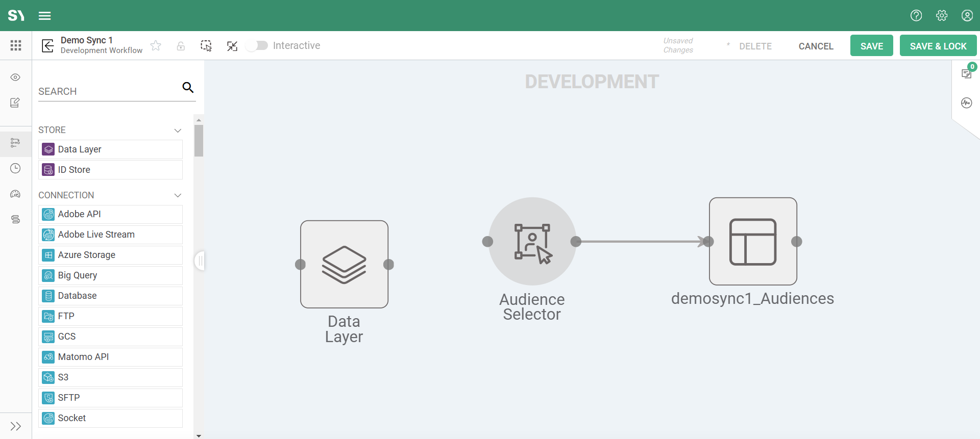980x439 pixels.
Task: Open the activity monitor pulse icon
Action: [x=966, y=103]
